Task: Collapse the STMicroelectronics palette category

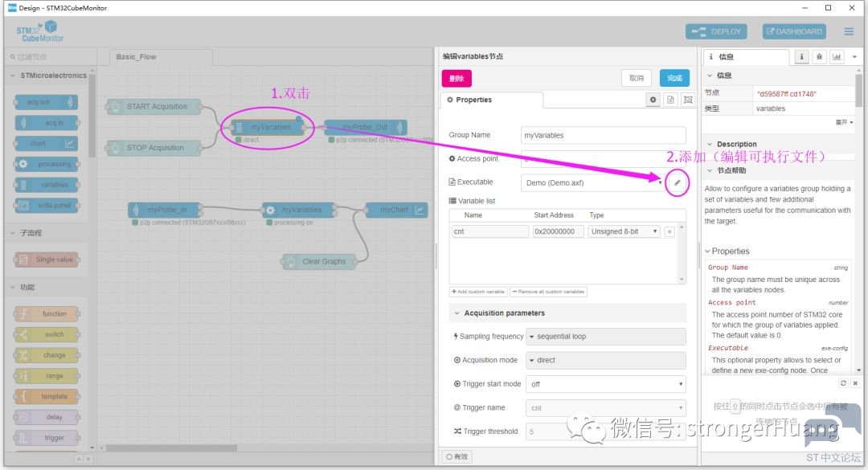Action: coord(48,76)
